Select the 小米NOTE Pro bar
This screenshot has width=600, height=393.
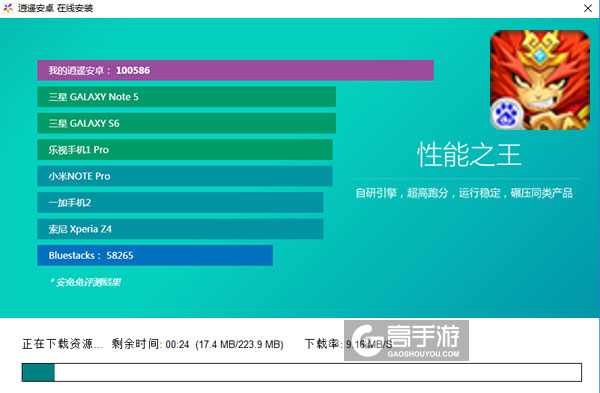click(x=185, y=176)
